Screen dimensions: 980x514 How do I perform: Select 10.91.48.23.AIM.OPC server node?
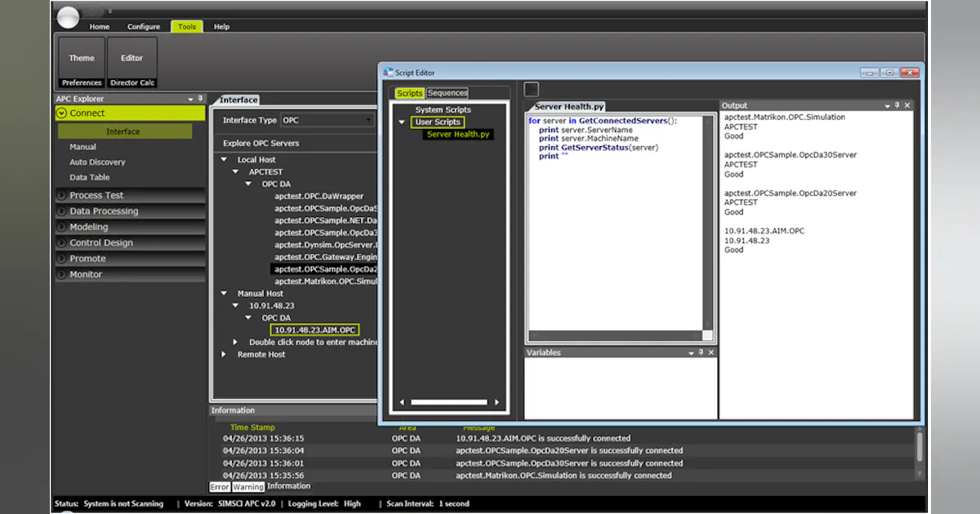314,330
